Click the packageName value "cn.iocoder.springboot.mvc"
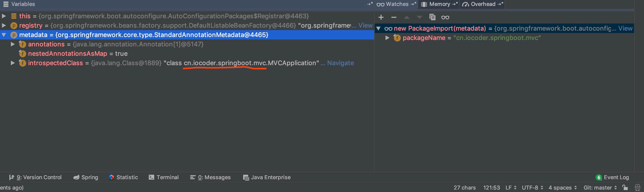The image size is (644, 192). click(497, 38)
